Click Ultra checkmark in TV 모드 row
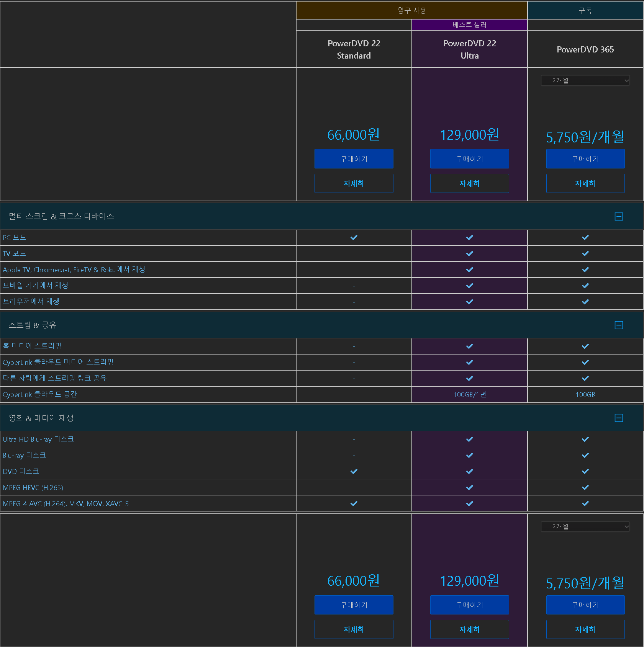Viewport: 644px width, 647px height. [469, 253]
